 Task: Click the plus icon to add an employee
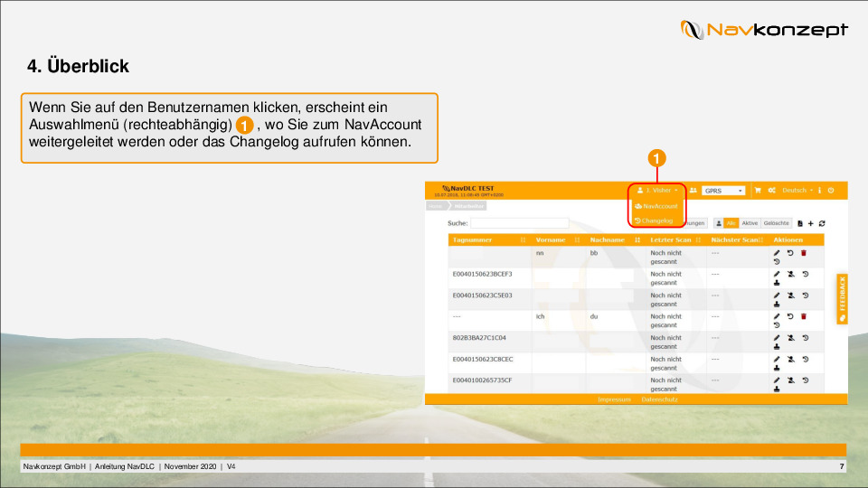[x=811, y=223]
